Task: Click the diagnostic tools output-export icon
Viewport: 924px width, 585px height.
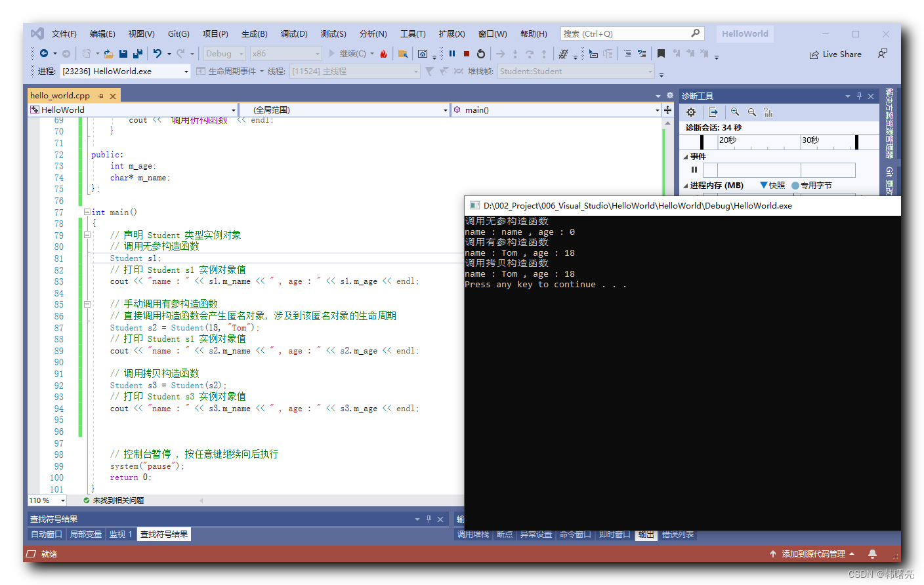Action: (x=713, y=112)
